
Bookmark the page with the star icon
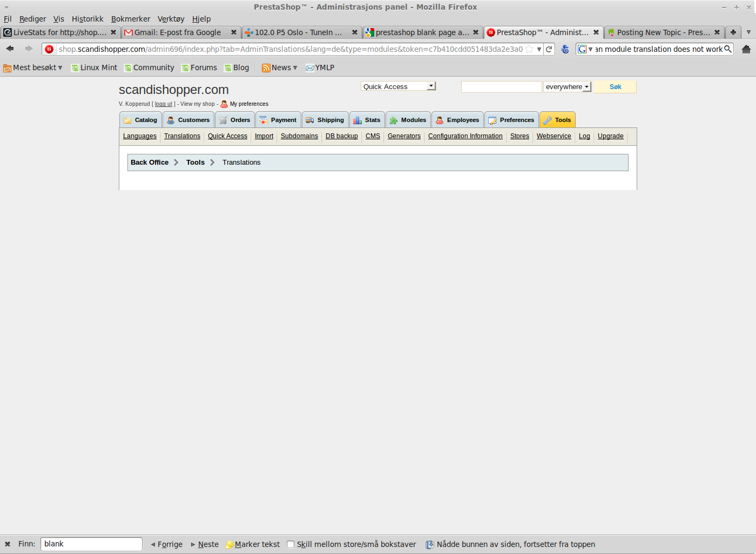530,49
